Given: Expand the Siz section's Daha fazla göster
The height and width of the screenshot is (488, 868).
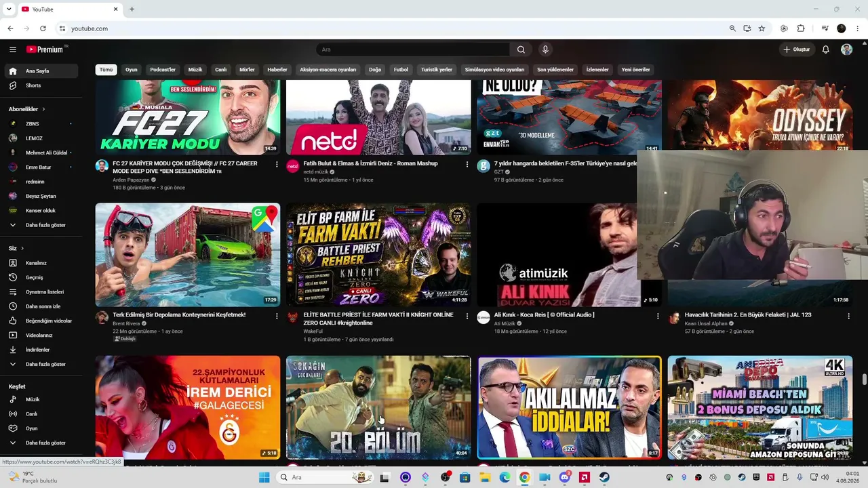Looking at the screenshot, I should click(x=43, y=364).
